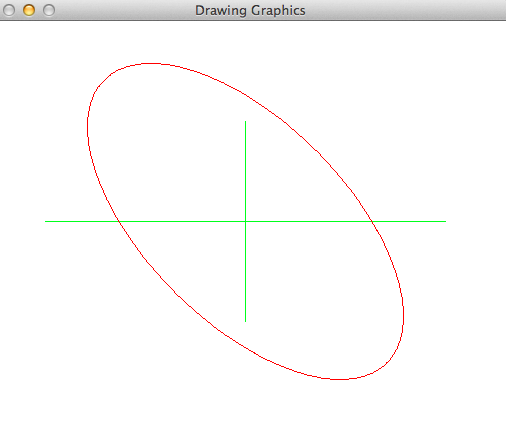The width and height of the screenshot is (506, 424).
Task: Click left crossing of ellipse and green line
Action: 119,221
